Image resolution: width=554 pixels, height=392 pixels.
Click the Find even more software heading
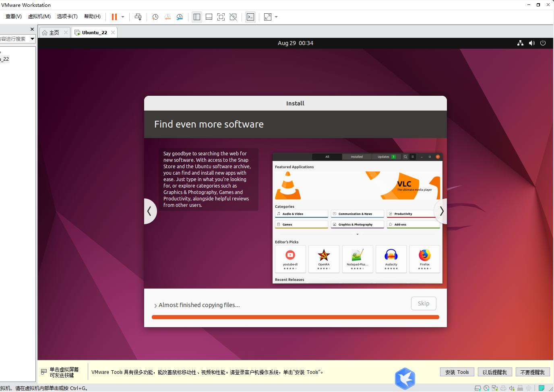209,124
